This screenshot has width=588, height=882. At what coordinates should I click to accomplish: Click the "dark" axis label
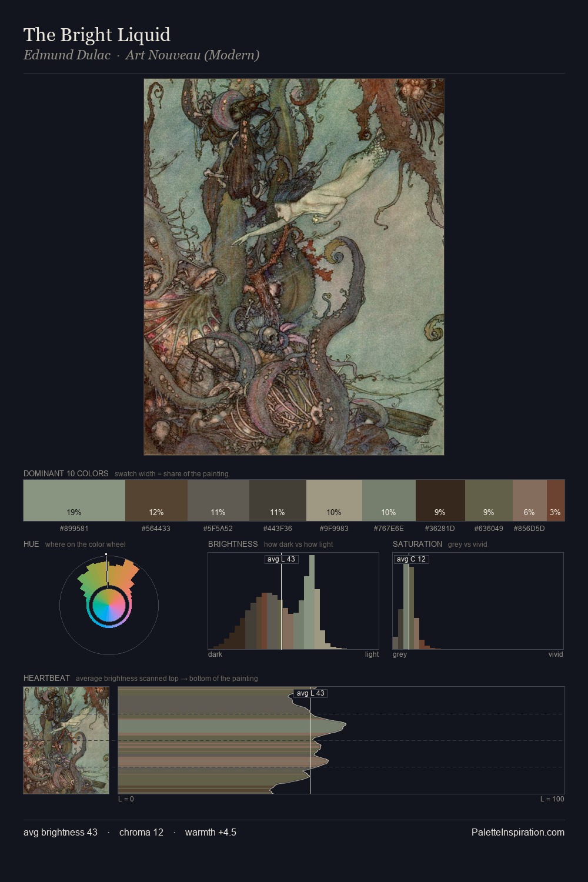215,654
